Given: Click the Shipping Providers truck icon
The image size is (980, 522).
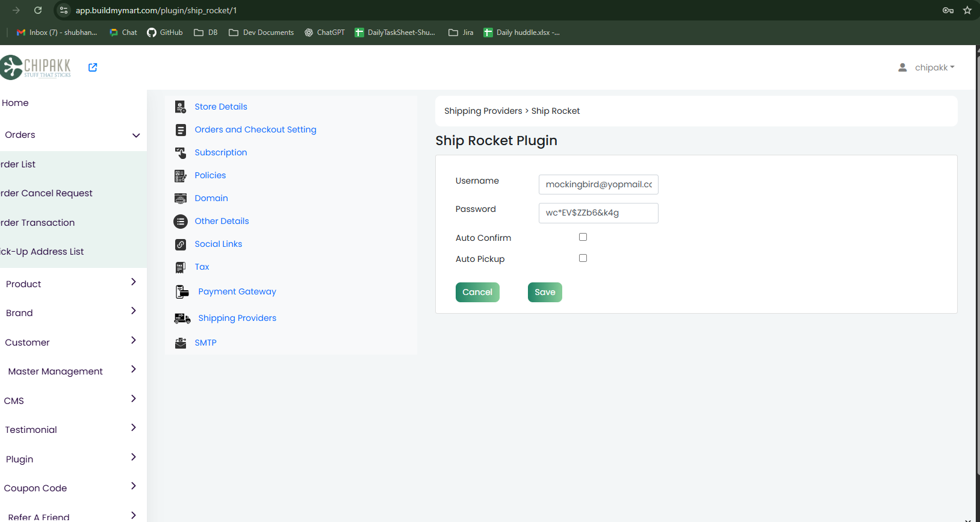Looking at the screenshot, I should click(x=182, y=318).
